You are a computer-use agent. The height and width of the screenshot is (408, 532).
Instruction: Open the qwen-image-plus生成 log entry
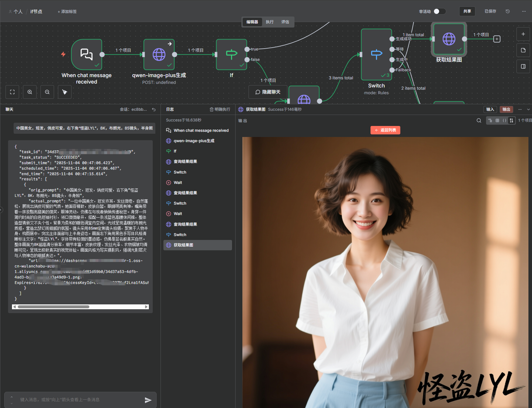198,141
